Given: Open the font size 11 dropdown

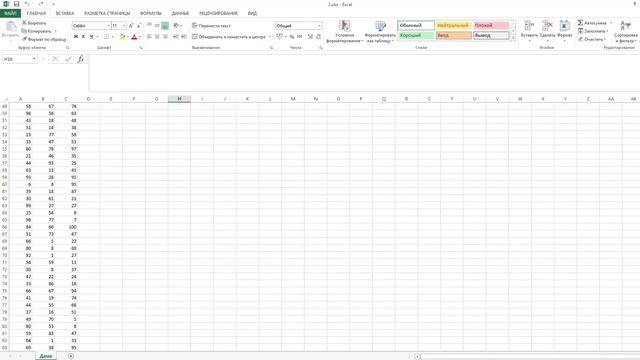Looking at the screenshot, I should tap(124, 26).
